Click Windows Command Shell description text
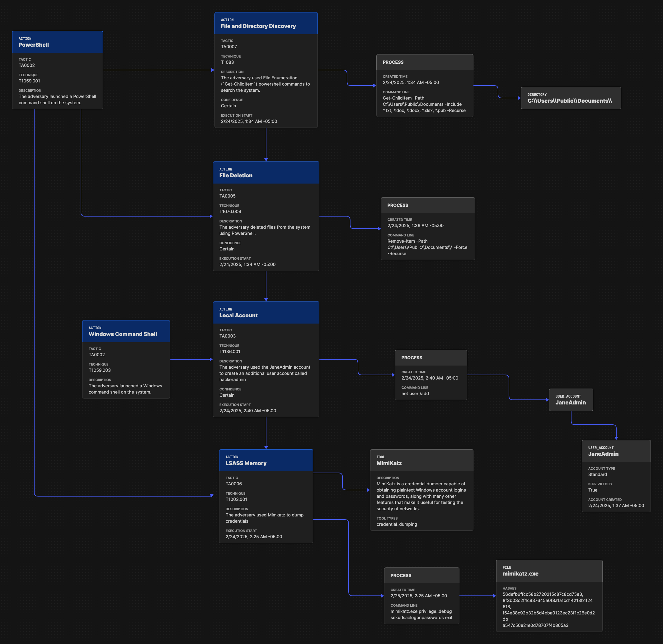Viewport: 663px width, 644px height. coord(125,389)
